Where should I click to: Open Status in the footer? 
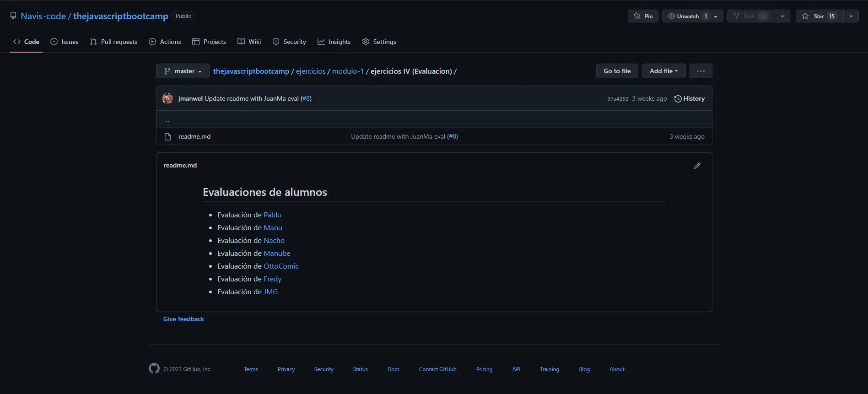[x=360, y=369]
